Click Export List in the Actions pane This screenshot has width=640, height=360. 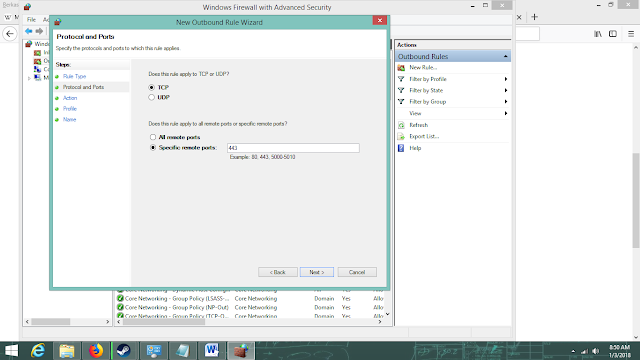424,136
